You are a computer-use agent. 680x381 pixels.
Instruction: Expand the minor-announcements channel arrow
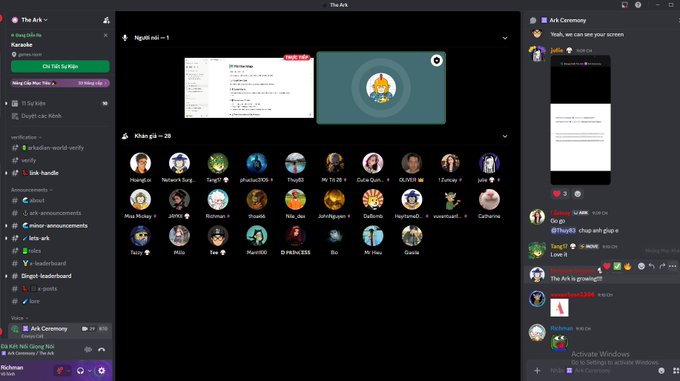coord(6,226)
